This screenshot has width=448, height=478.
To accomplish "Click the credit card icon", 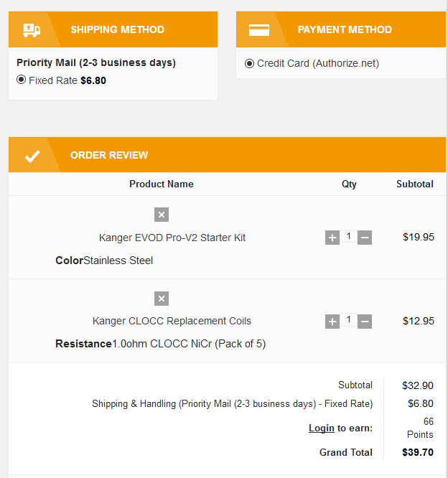I will coord(259,30).
